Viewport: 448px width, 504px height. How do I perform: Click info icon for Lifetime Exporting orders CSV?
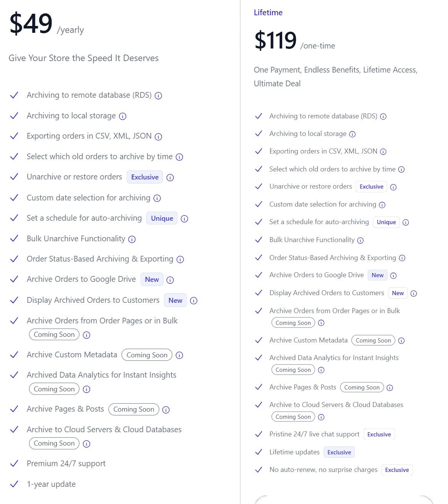(x=383, y=152)
